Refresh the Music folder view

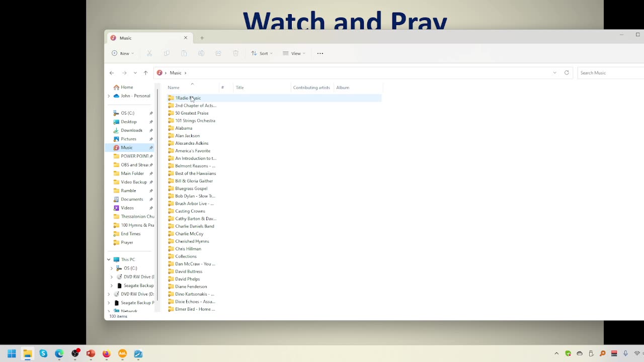pyautogui.click(x=567, y=73)
